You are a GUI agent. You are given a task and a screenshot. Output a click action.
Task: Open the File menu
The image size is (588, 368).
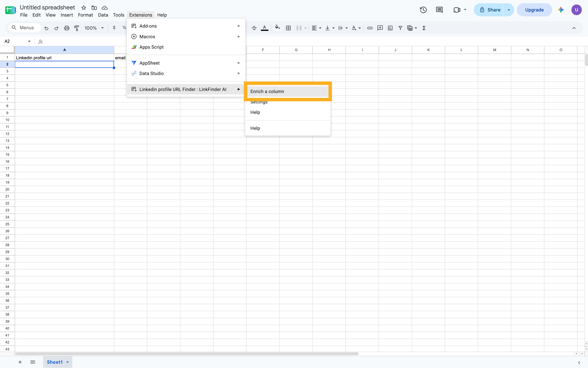(24, 15)
